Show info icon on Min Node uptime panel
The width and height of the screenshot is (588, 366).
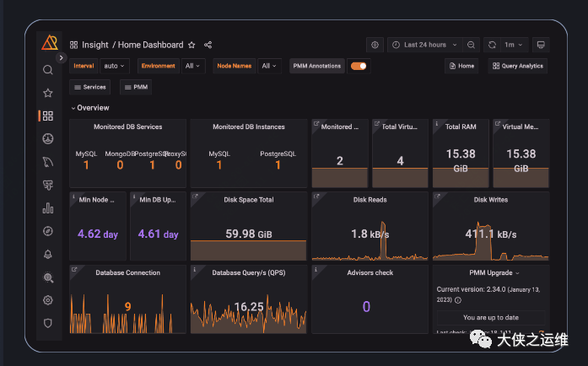pos(73,196)
